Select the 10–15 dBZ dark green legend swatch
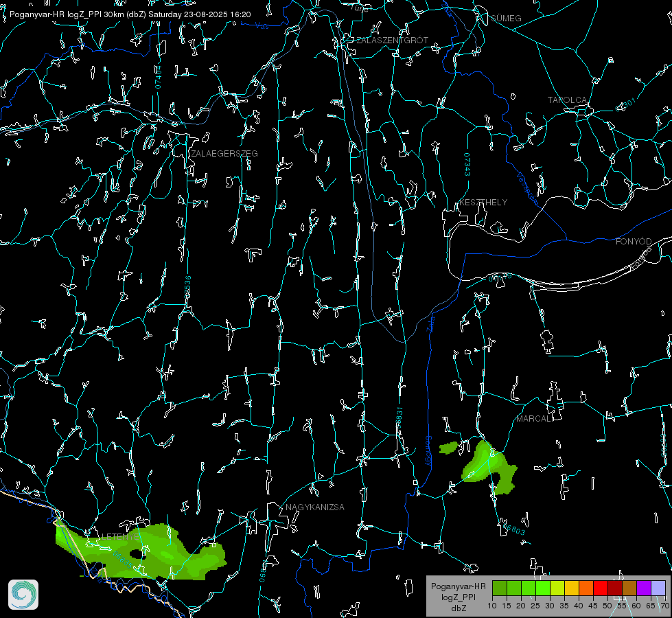Viewport: 672px width, 618px height. (x=500, y=588)
